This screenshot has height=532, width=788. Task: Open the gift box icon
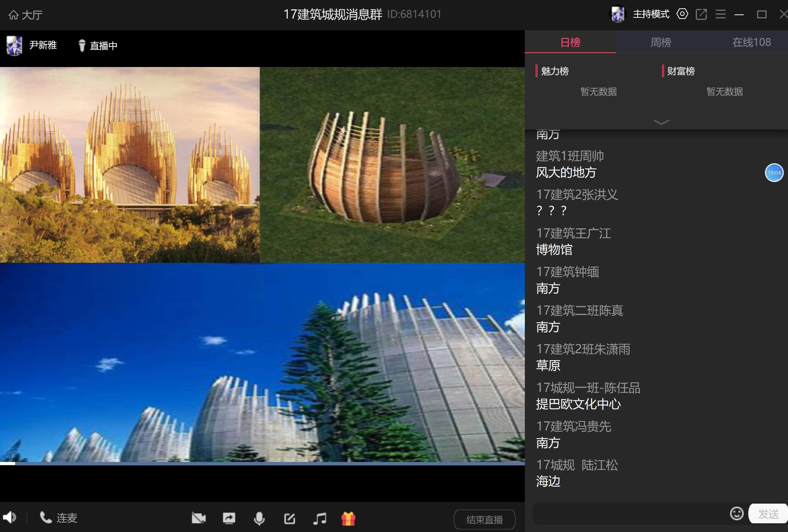(x=348, y=518)
